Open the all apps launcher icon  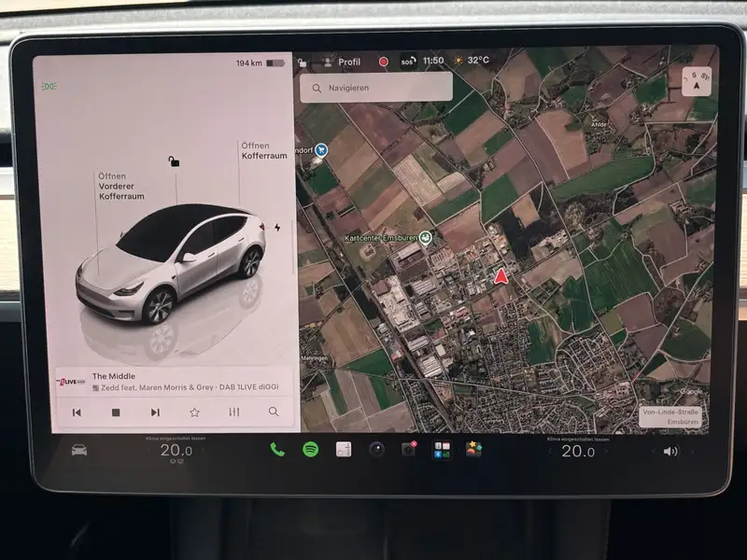442,450
